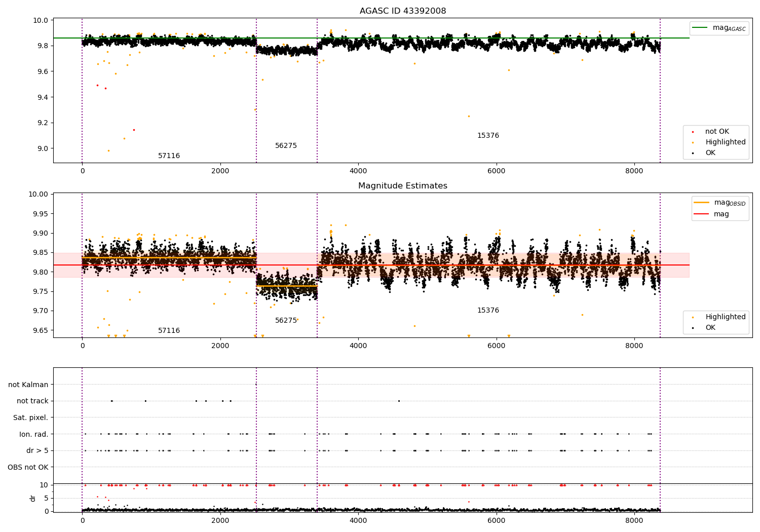
Task: Click '57116' label in Magnitude Estimates plot
Action: click(x=169, y=331)
